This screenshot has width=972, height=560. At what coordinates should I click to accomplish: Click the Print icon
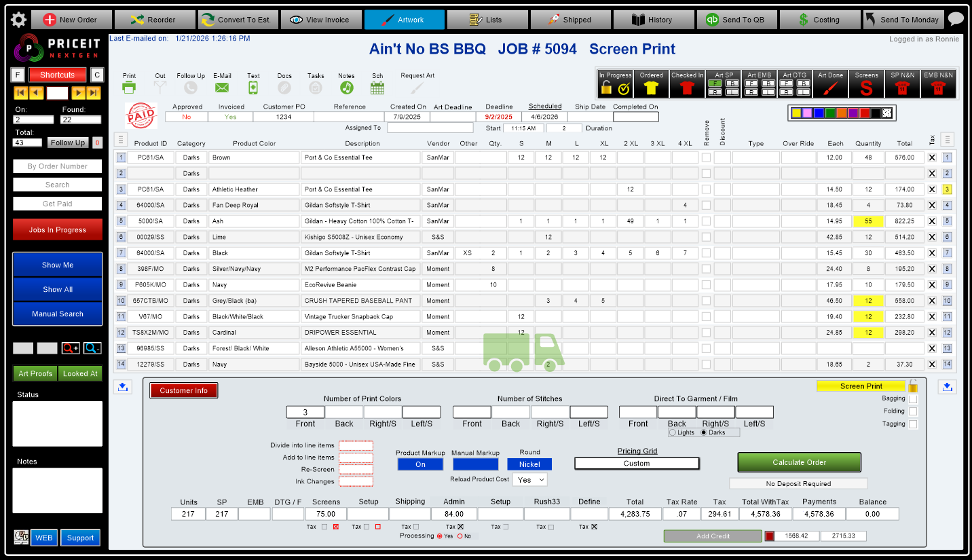[x=128, y=86]
